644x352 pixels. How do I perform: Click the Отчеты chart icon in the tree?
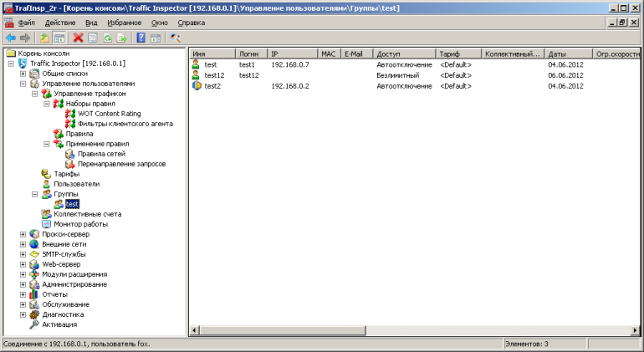[x=34, y=294]
